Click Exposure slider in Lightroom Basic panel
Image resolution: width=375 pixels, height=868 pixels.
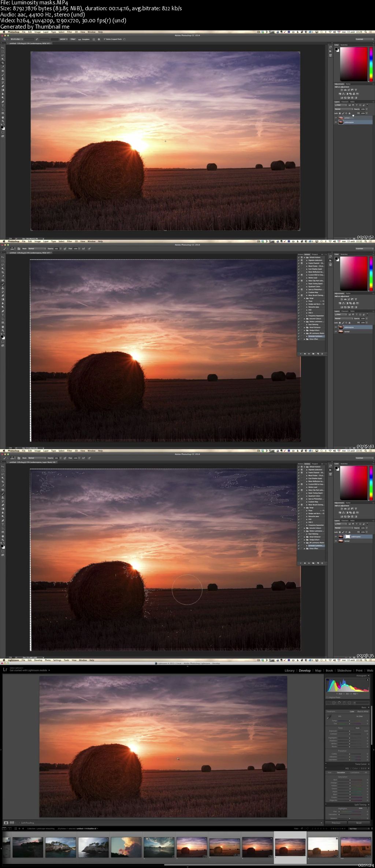[350, 731]
